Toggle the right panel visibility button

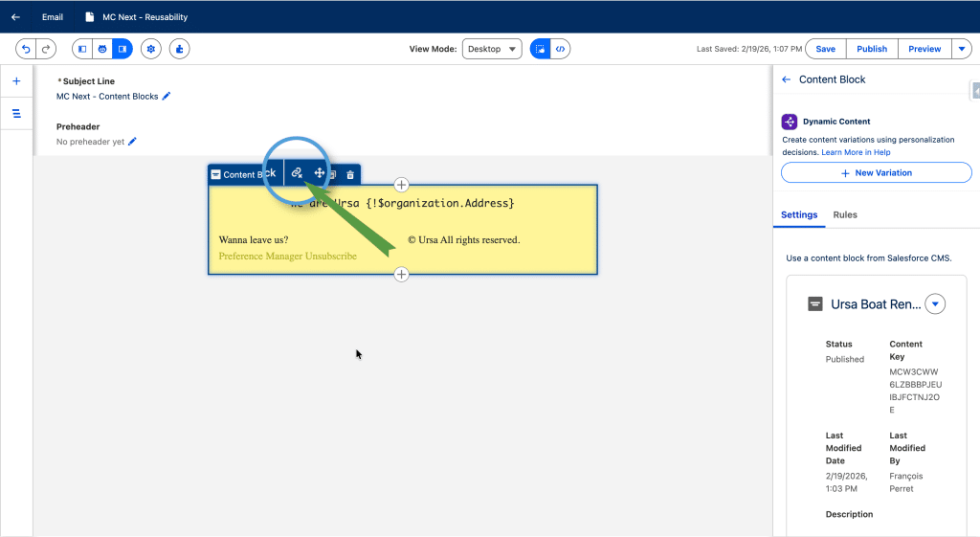click(x=122, y=49)
